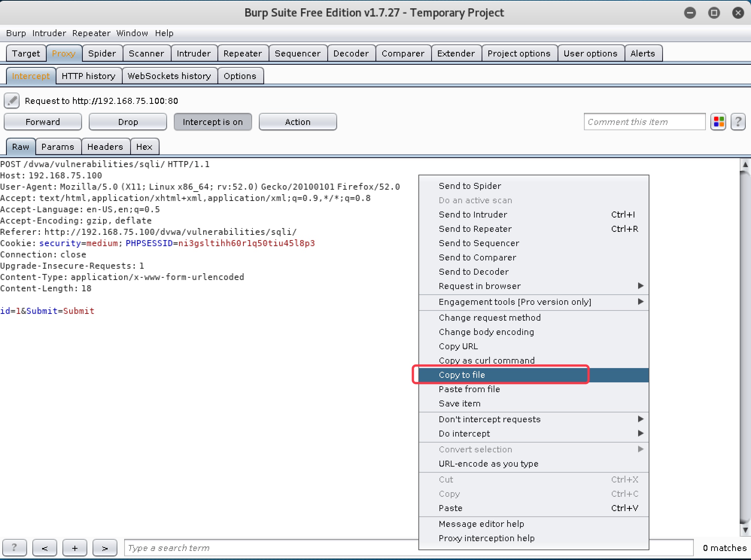Click the search help question mark button
The height and width of the screenshot is (560, 751).
coord(14,548)
